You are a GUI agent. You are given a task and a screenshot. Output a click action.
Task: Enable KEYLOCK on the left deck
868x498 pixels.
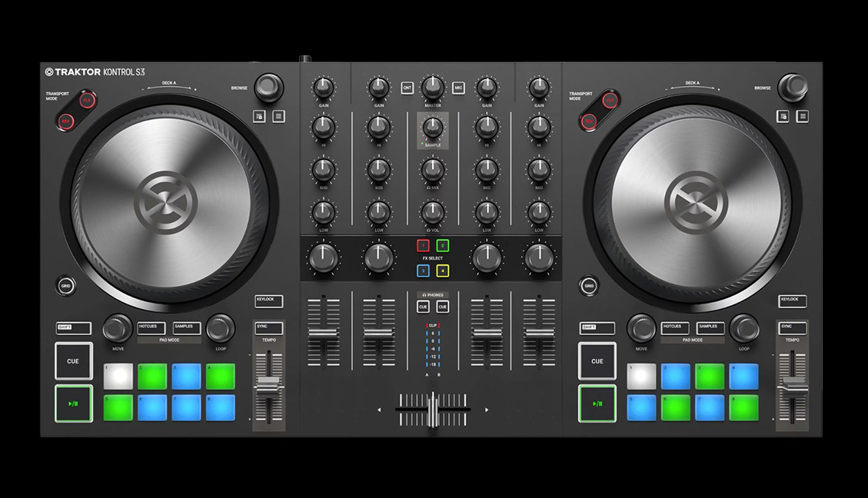(x=268, y=300)
